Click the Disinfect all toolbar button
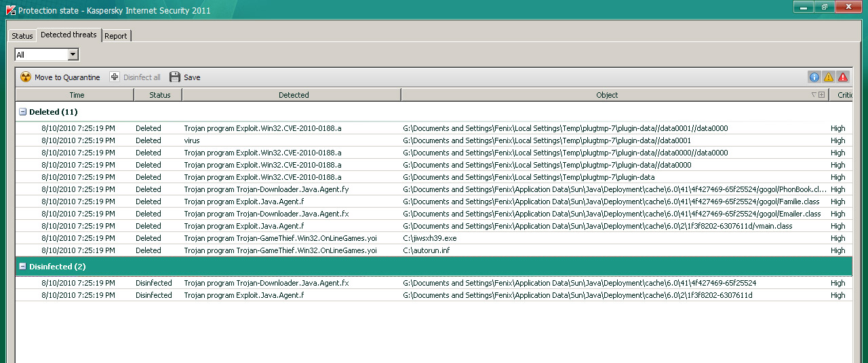Viewport: 868px width, 363px height. [x=135, y=77]
